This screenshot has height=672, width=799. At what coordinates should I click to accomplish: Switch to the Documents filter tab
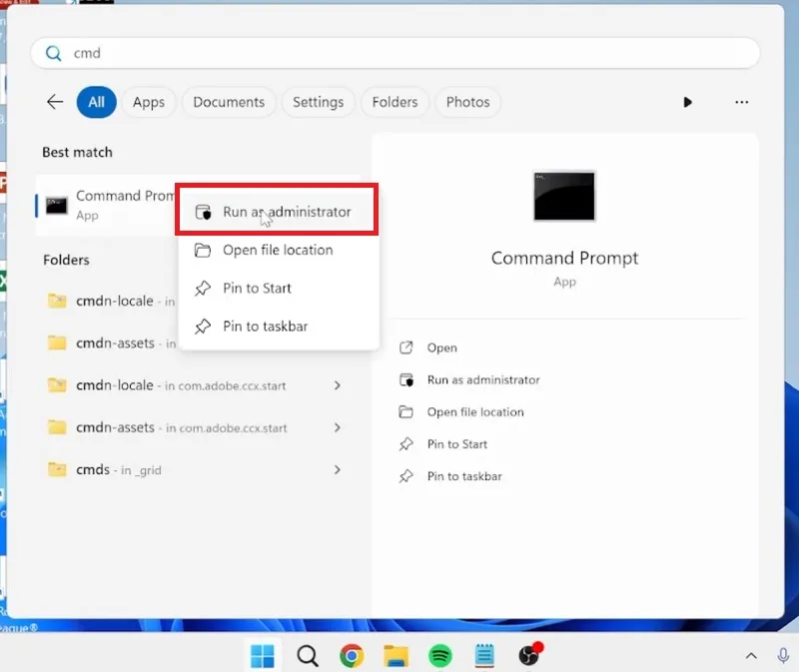coord(229,102)
